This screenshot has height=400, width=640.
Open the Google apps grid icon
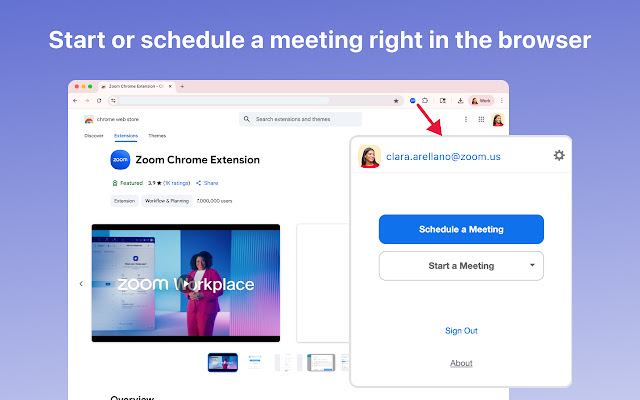[x=481, y=119]
